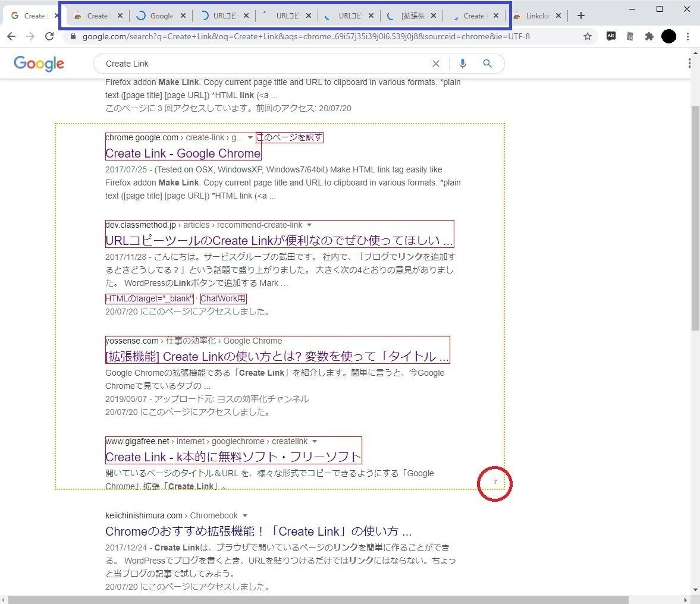700x604 pixels.
Task: Click the vertical scrollbar thumb
Action: (695, 218)
